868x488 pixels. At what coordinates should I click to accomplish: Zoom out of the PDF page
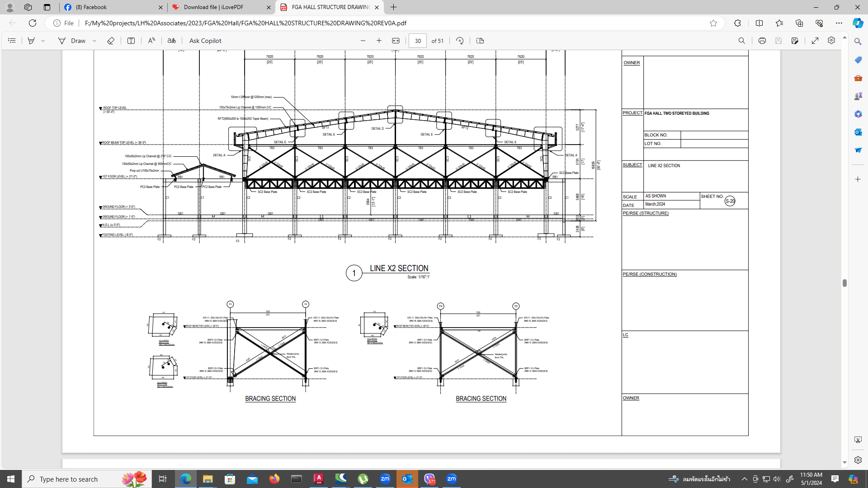pyautogui.click(x=363, y=41)
